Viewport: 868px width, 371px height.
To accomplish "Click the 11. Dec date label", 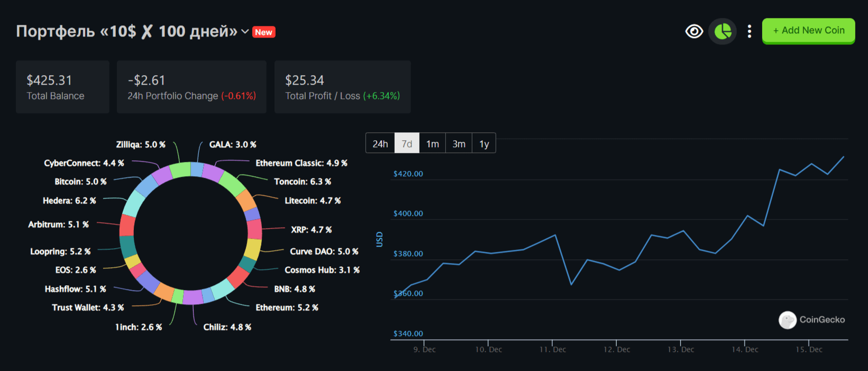I will click(553, 349).
